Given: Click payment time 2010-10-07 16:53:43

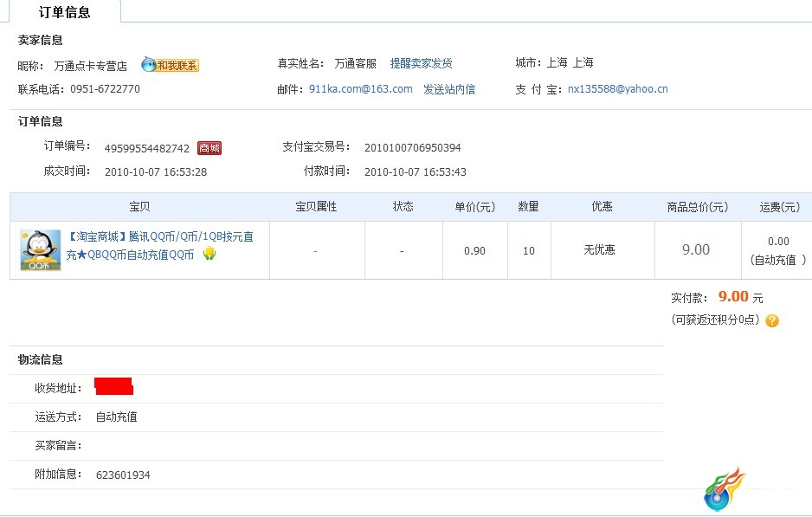Looking at the screenshot, I should pos(416,172).
